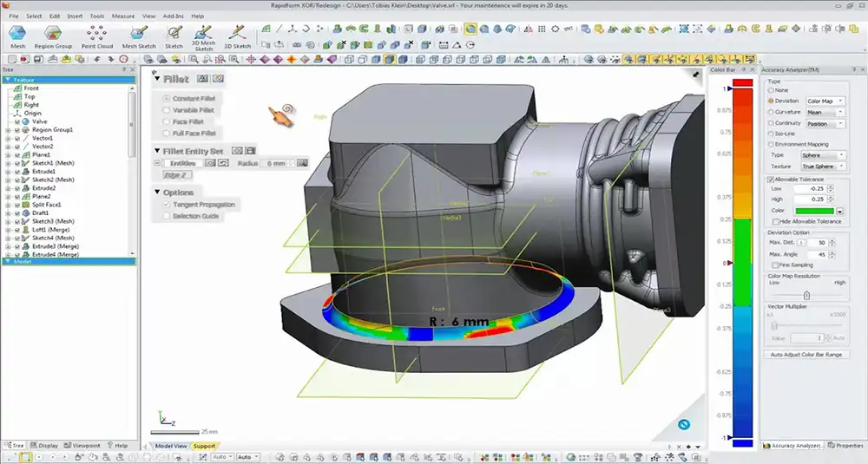Collapse the Options section triangle
The height and width of the screenshot is (464, 868).
click(x=157, y=192)
